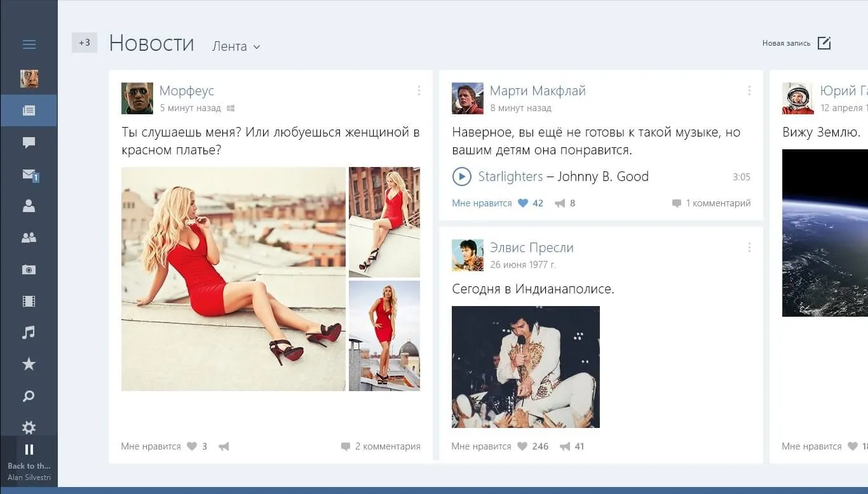Screen dimensions: 868x494
Task: Open Friends via single person icon
Action: click(x=29, y=206)
